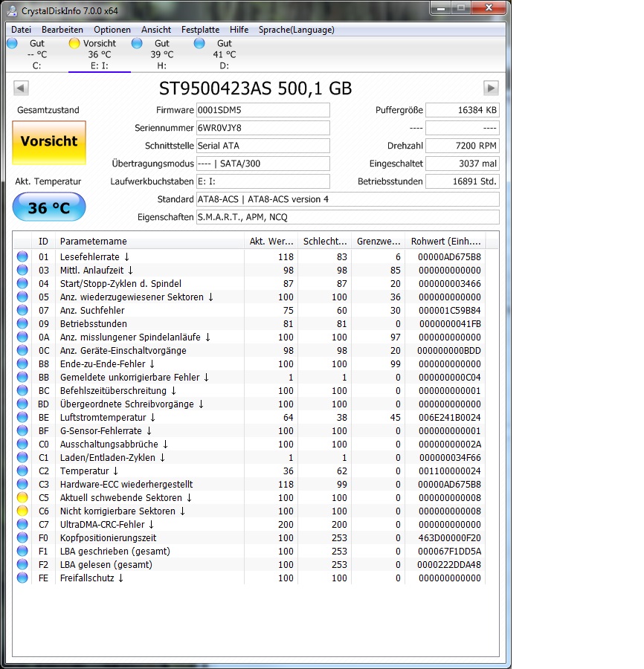
Task: Click raw value 000000003466 in Start/Stopp-Zyklen row
Action: [449, 284]
